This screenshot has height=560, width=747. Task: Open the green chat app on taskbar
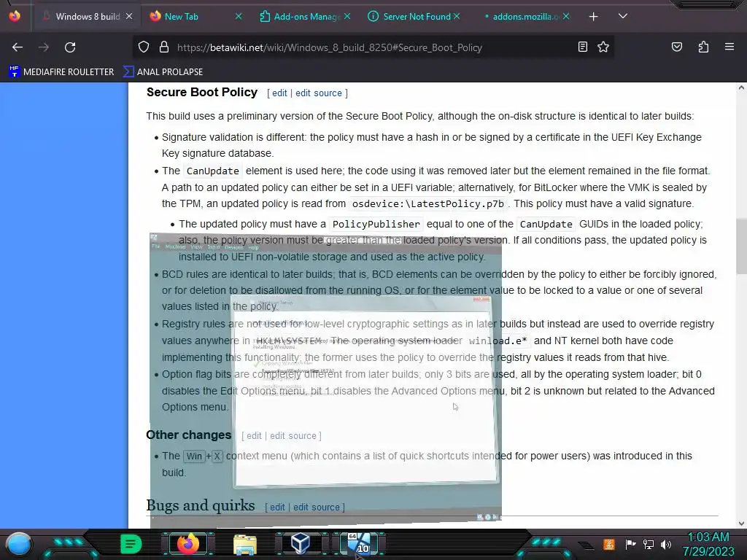[131, 544]
